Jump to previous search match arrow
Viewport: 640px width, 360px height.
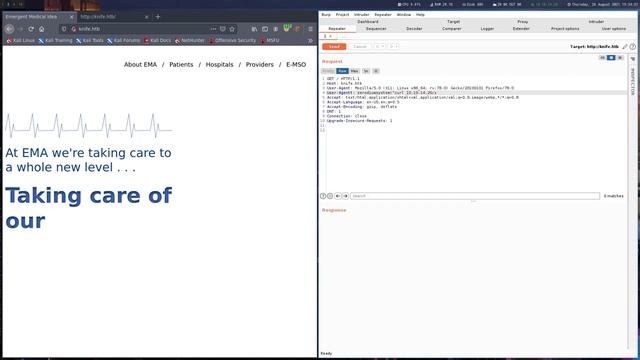[338, 196]
